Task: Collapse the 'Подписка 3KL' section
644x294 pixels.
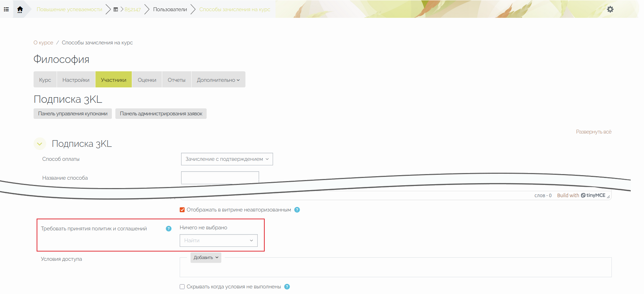Action: pyautogui.click(x=40, y=144)
